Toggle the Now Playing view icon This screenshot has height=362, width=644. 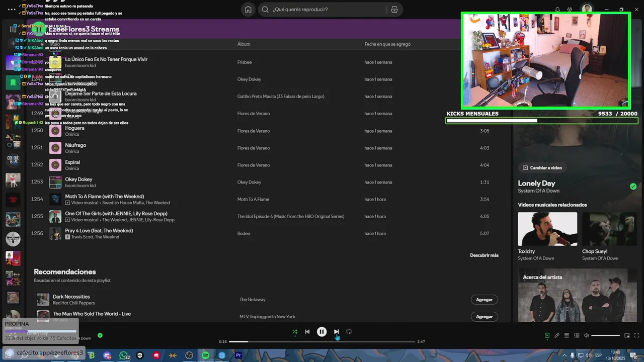coord(547,335)
